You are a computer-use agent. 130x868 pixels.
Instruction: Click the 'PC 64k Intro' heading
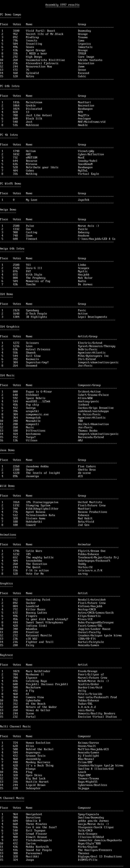[x=10, y=86]
